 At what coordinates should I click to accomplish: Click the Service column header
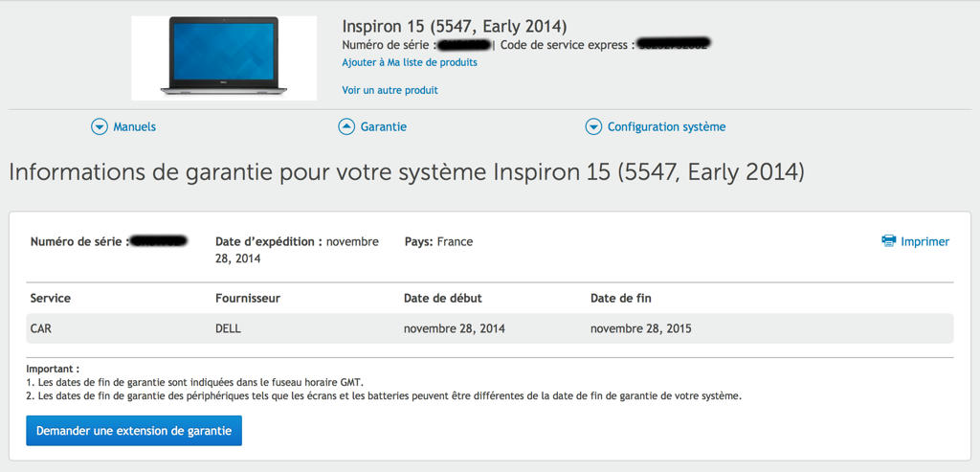pyautogui.click(x=50, y=298)
